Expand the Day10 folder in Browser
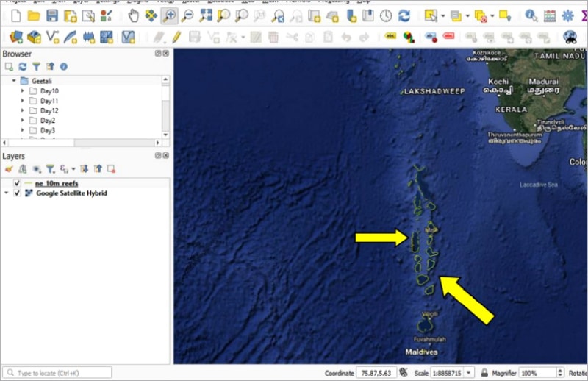The height and width of the screenshot is (381, 588). pos(23,91)
